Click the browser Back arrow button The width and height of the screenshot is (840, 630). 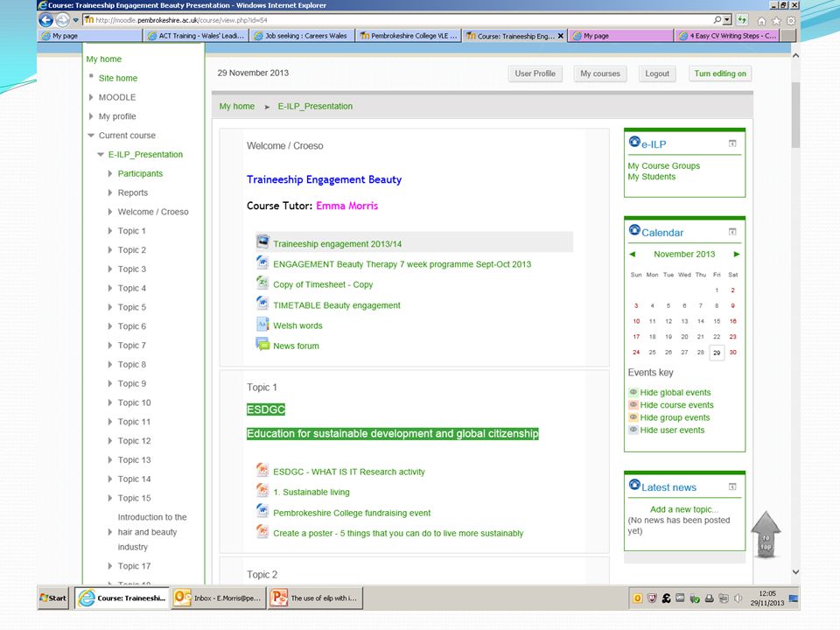(46, 20)
